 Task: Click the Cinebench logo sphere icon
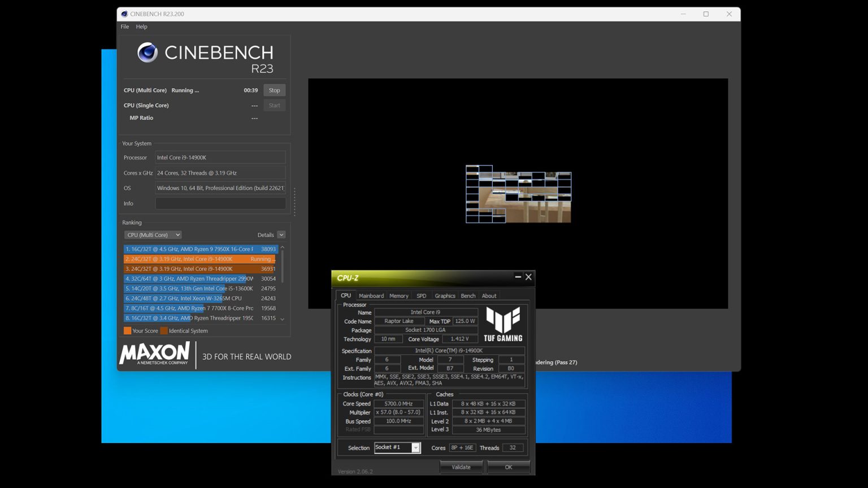click(147, 53)
